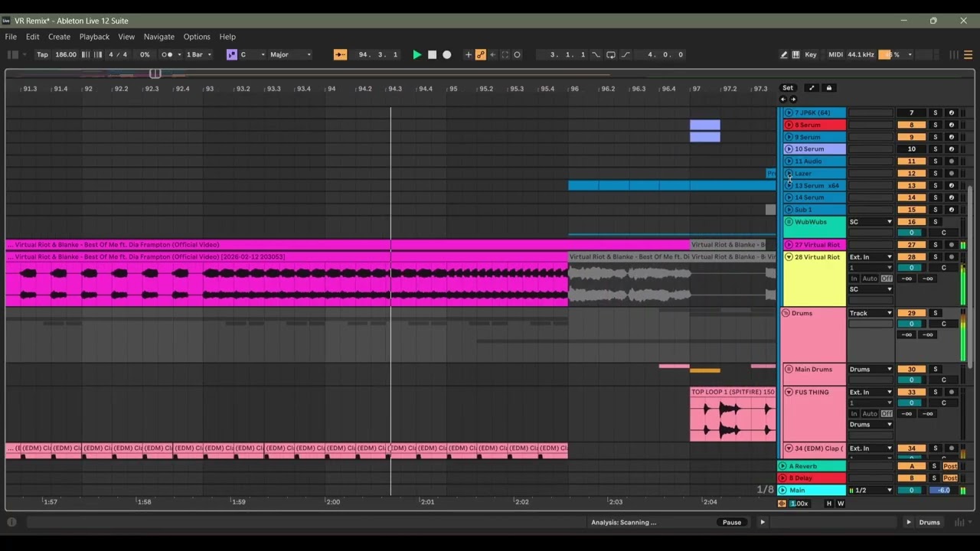The width and height of the screenshot is (980, 551).
Task: Click the lock envelopes icon
Action: tap(828, 88)
